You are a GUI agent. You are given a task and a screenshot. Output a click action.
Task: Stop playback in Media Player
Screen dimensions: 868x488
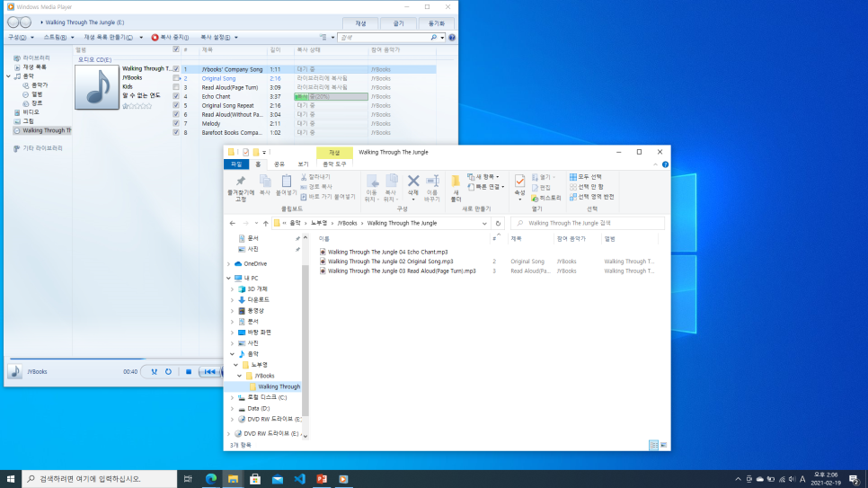188,372
